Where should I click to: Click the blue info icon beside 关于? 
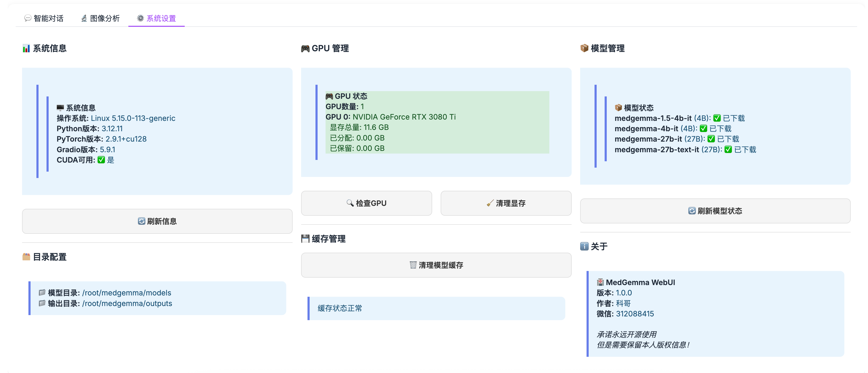[584, 246]
